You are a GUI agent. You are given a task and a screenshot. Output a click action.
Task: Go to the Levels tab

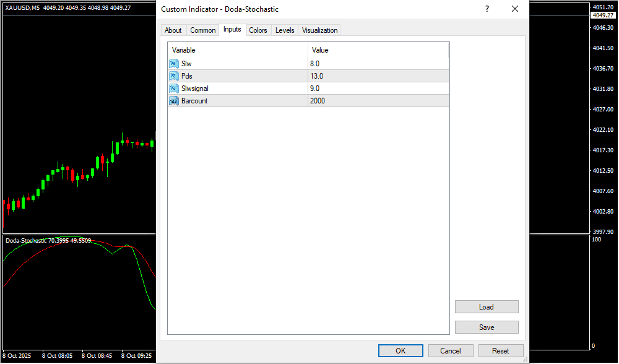[285, 30]
